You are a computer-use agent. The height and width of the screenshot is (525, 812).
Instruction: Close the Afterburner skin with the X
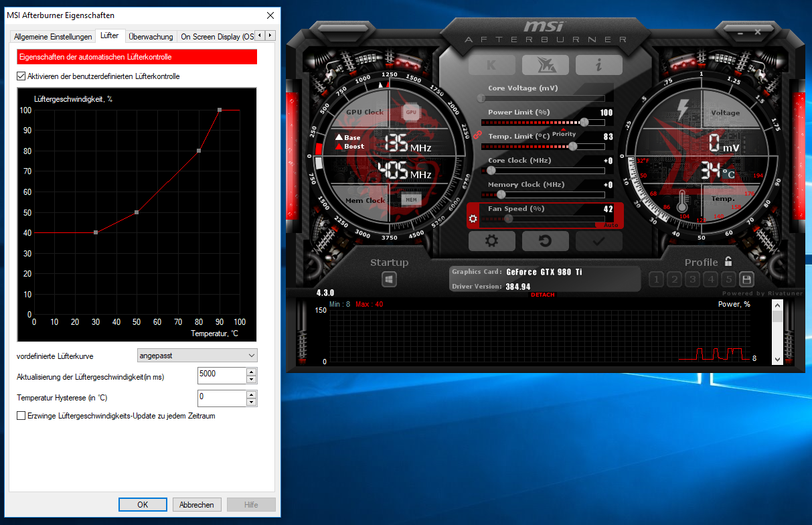(758, 31)
